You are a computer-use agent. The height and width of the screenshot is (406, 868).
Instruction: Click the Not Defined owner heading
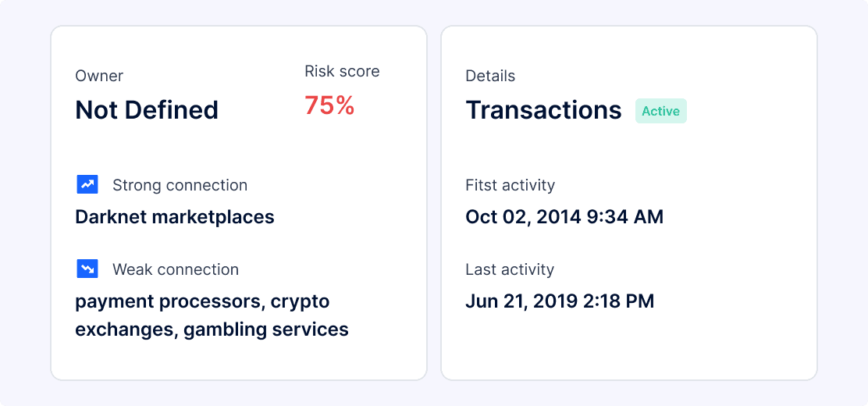pos(147,110)
